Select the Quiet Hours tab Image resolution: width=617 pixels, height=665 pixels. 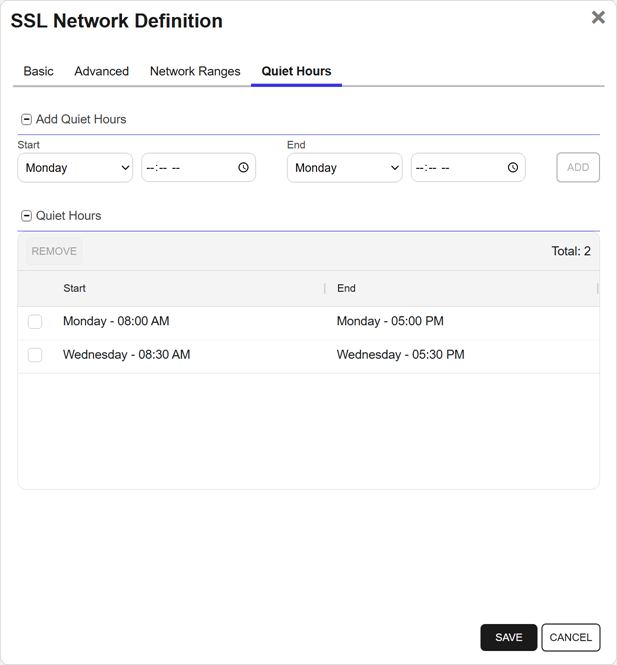click(x=296, y=71)
